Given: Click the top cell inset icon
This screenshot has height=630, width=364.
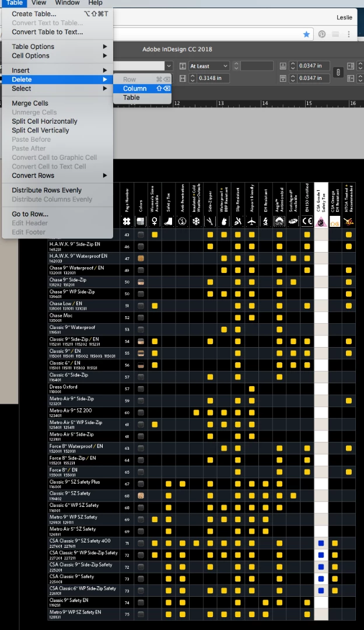Looking at the screenshot, I should click(283, 66).
